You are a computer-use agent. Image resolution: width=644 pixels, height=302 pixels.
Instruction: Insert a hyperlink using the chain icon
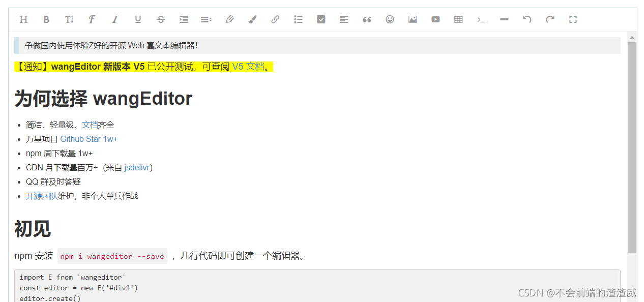[275, 19]
